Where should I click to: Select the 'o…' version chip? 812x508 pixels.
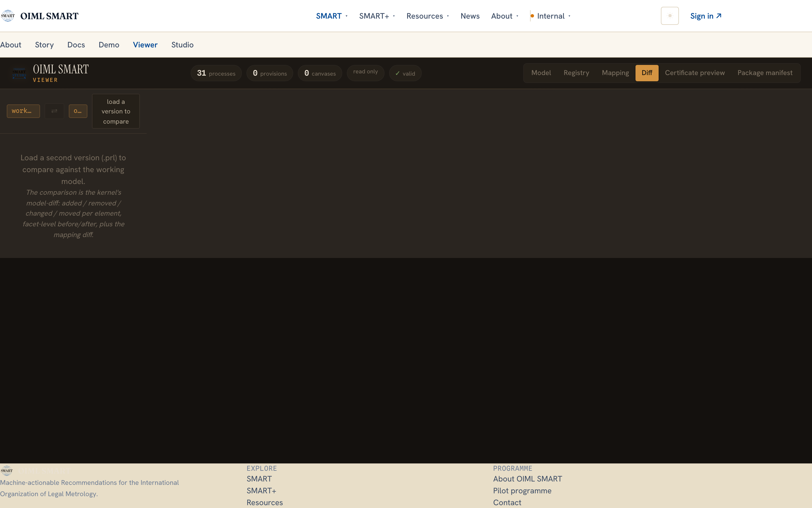pos(78,111)
